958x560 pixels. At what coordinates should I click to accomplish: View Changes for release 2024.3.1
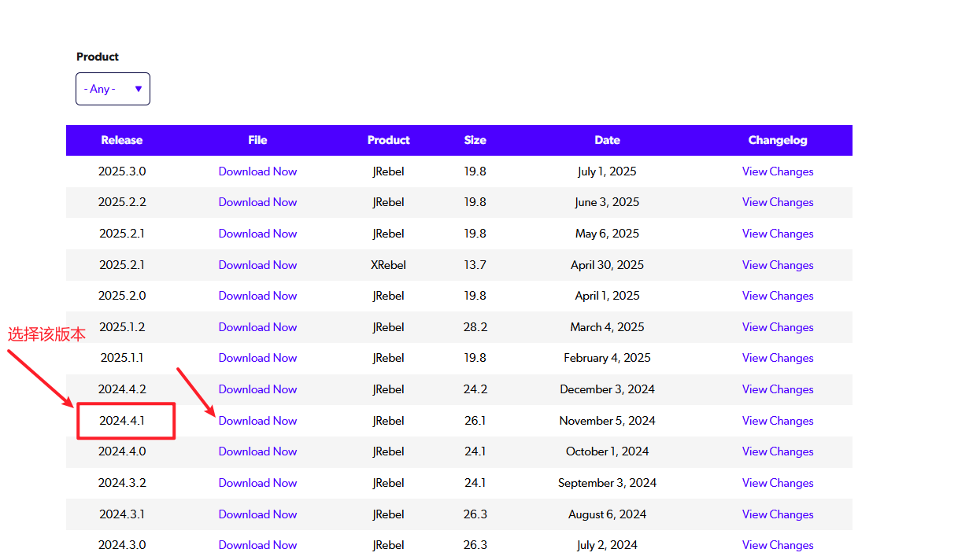pyautogui.click(x=778, y=514)
